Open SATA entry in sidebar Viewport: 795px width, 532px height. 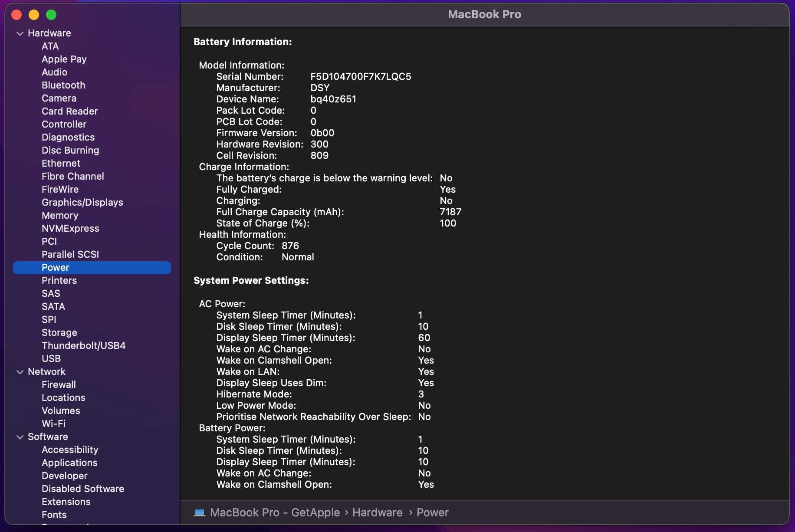(53, 306)
